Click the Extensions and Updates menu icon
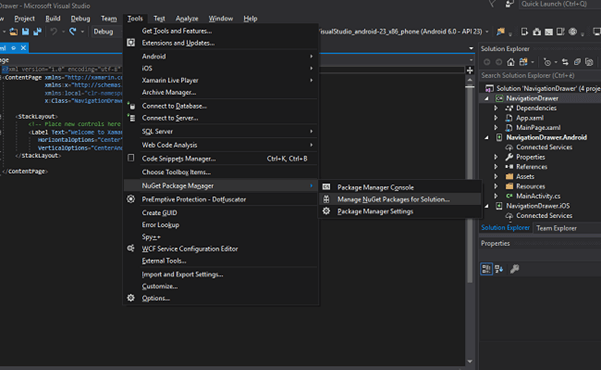This screenshot has height=370, width=601. tap(131, 43)
